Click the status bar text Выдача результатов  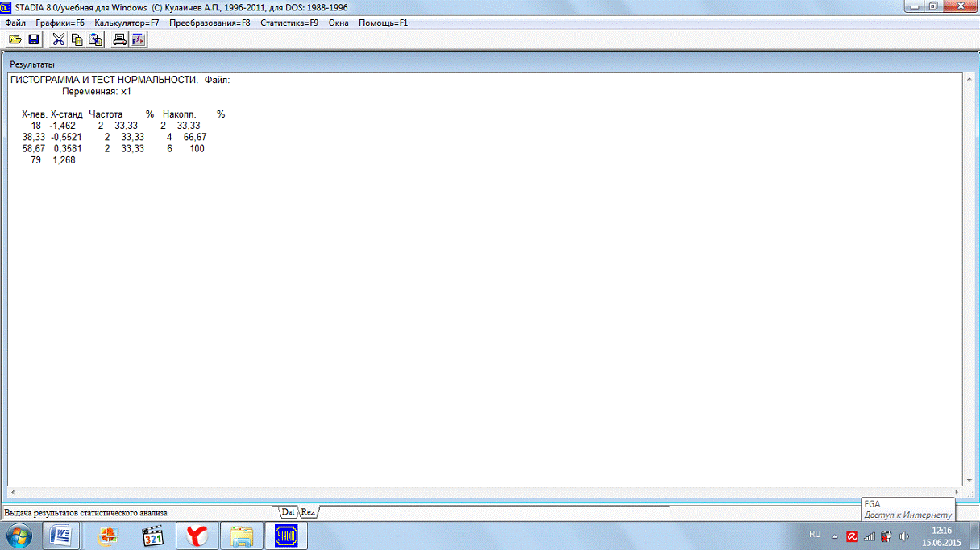[86, 512]
